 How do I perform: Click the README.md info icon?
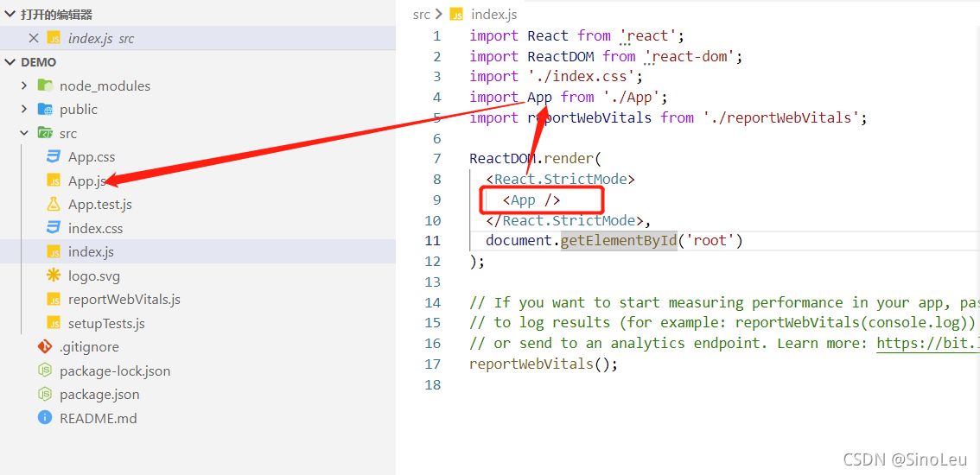[44, 417]
